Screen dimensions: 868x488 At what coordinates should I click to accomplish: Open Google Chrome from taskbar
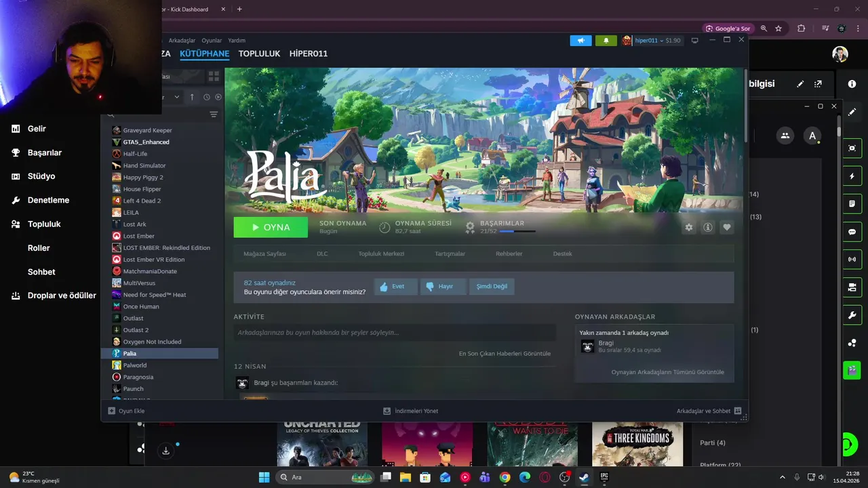[x=505, y=477]
